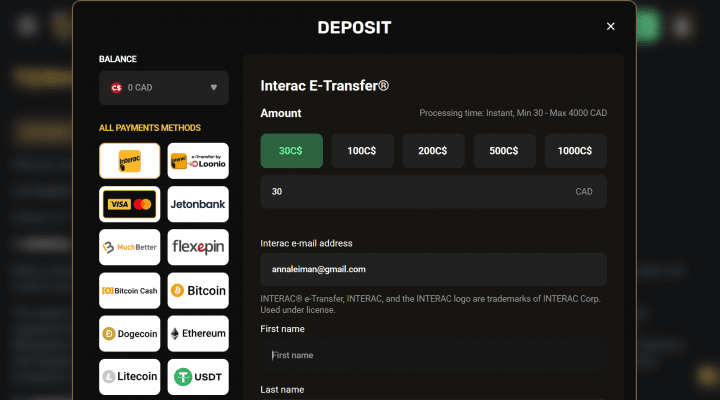Screen dimensions: 720x400
Task: Click the BALANCE label
Action: point(118,59)
